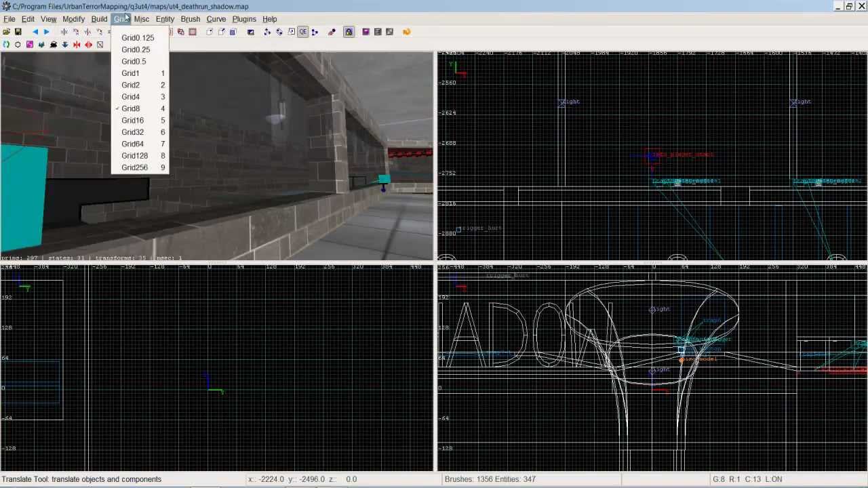Toggle the Texture Lock padlock icon

[349, 32]
